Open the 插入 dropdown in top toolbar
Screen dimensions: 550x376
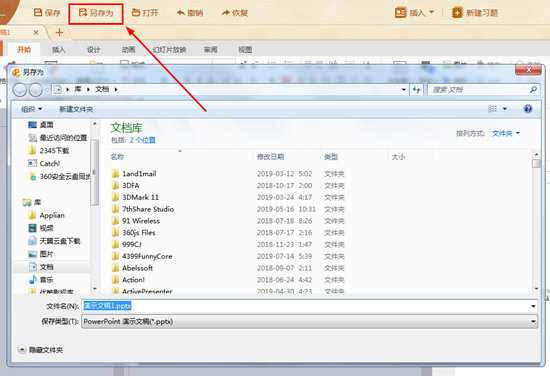(414, 13)
